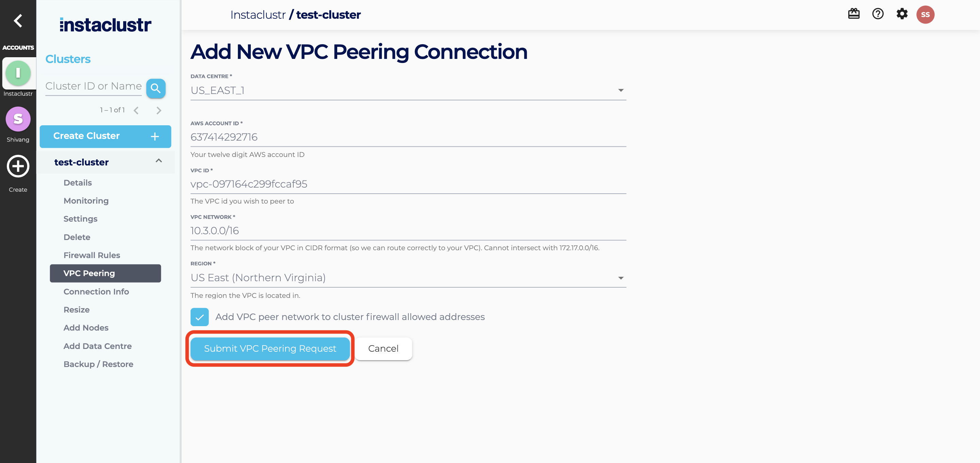Open the help question mark icon
The height and width of the screenshot is (463, 980).
coord(878,14)
